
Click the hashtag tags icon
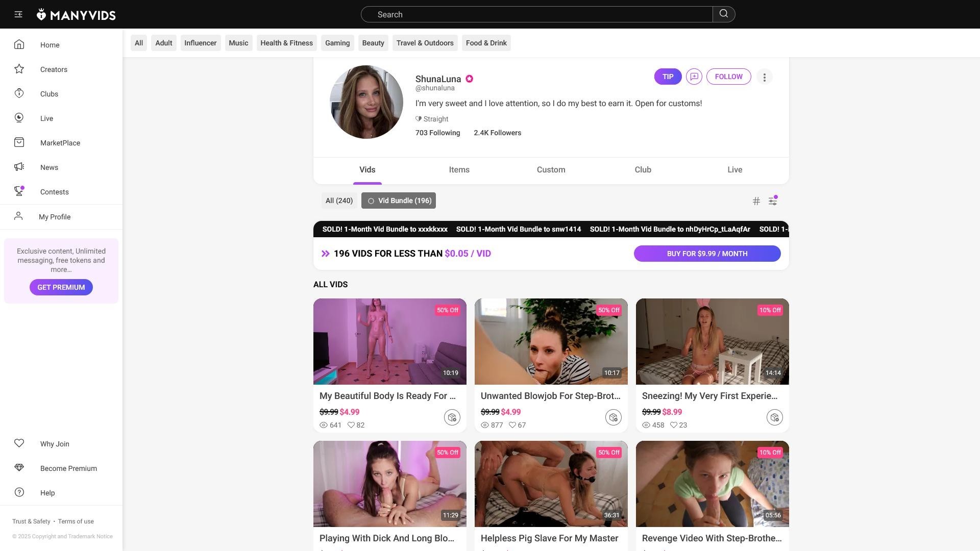tap(756, 201)
